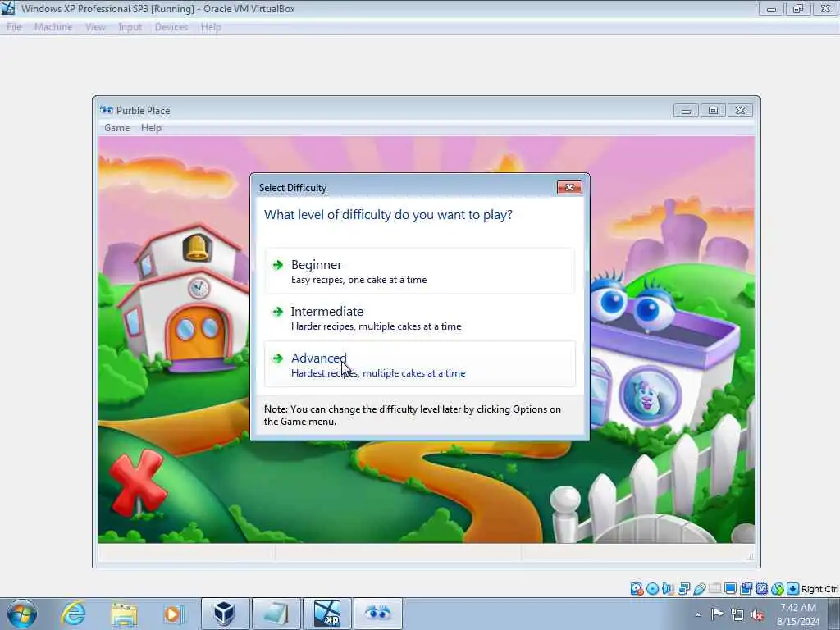Click the VirtualBox display status icon
This screenshot has width=840, height=630.
pyautogui.click(x=730, y=589)
